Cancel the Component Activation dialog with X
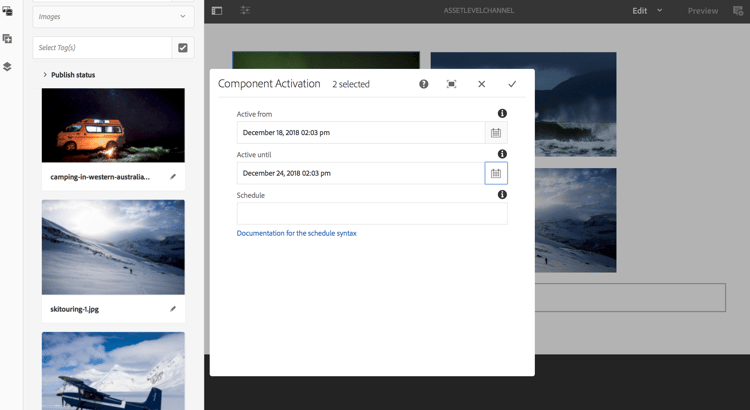 point(482,84)
